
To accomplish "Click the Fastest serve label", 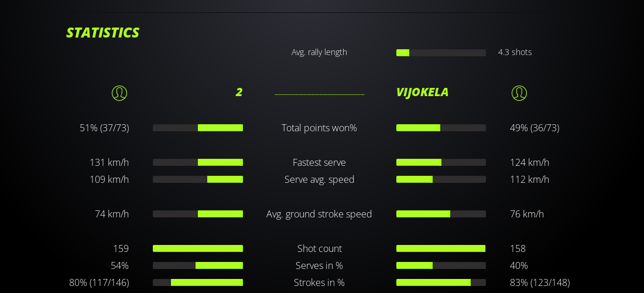I will (x=319, y=162).
